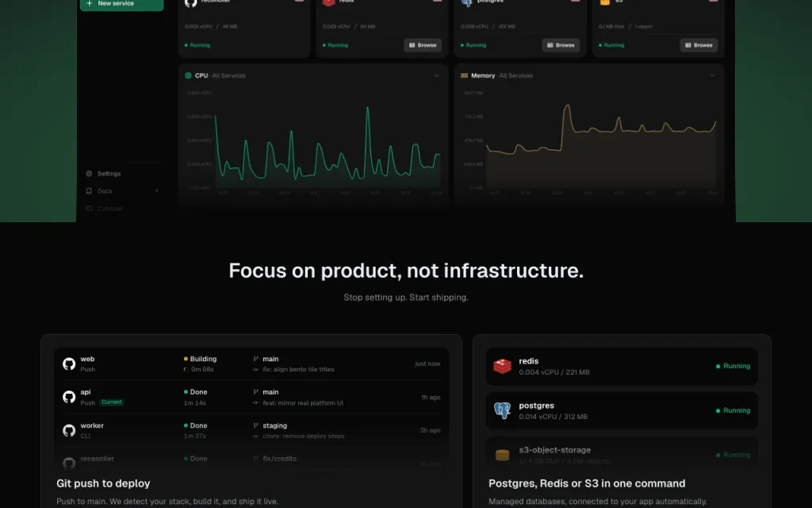The width and height of the screenshot is (812, 508).
Task: Expand the CPU All Services dropdown chevron
Action: [x=437, y=75]
